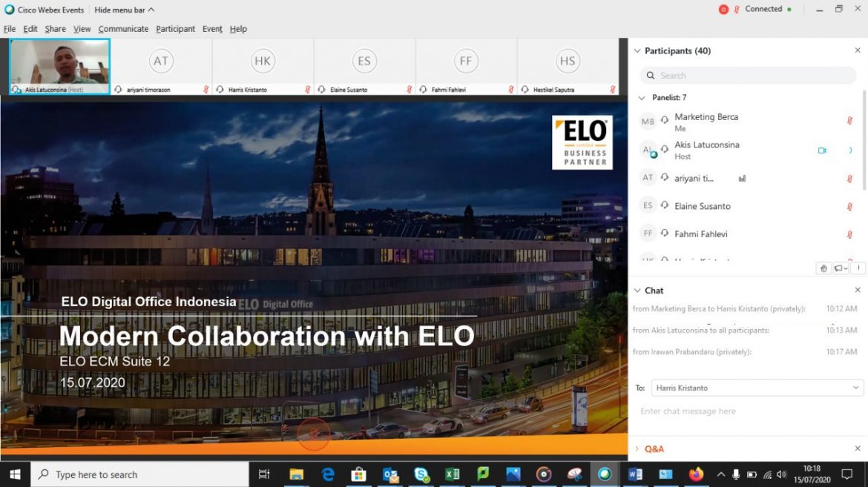Close the Q&A panel
868x487 pixels.
pyautogui.click(x=858, y=448)
